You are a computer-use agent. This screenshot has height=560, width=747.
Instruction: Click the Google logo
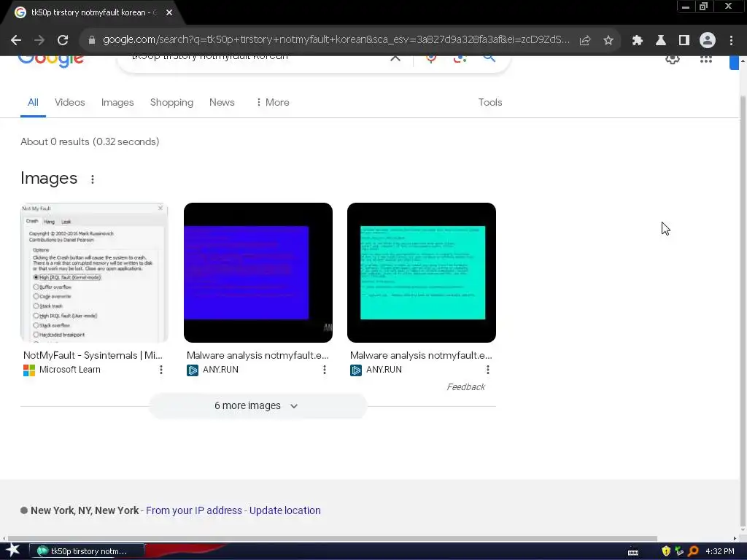point(52,61)
